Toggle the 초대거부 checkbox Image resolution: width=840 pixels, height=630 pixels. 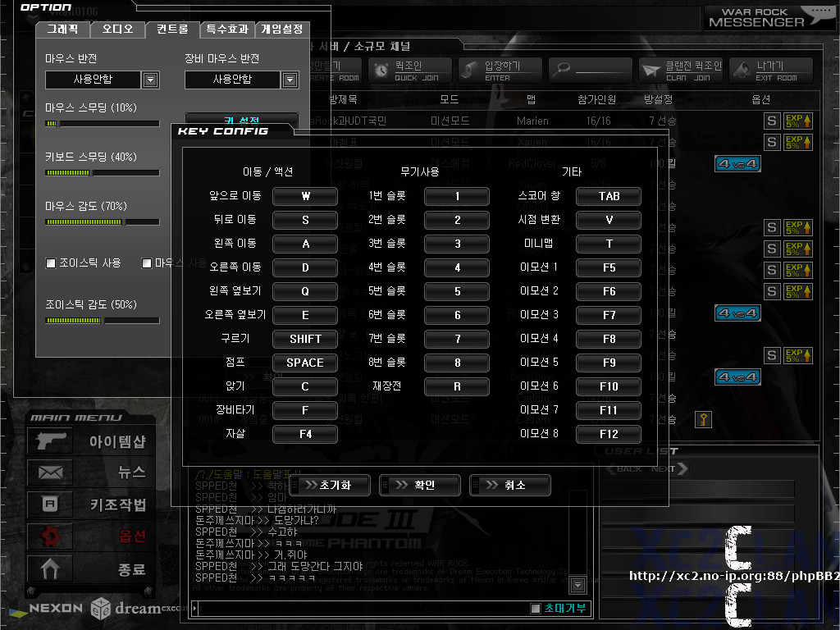pos(536,609)
